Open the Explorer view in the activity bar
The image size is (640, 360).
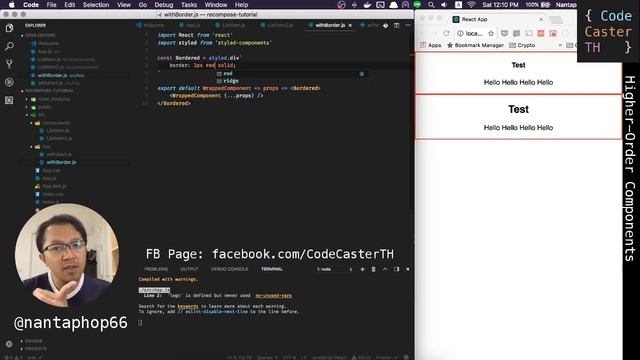9,28
